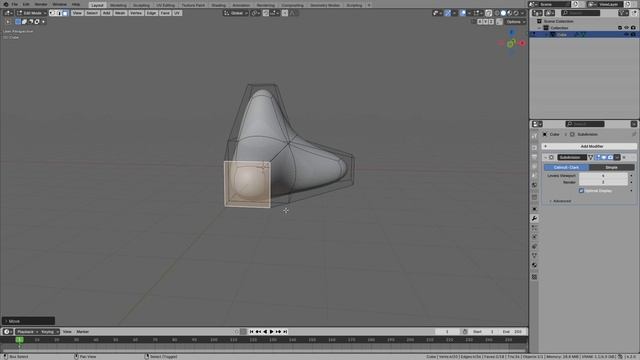Viewport: 640px width, 360px height.
Task: Toggle the Optimal Display checkbox
Action: click(x=581, y=191)
